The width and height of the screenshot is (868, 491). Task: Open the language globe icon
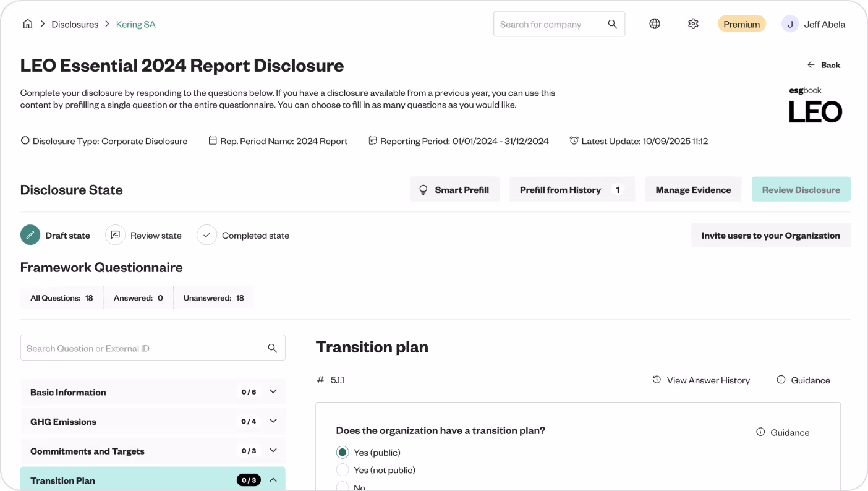(x=655, y=24)
